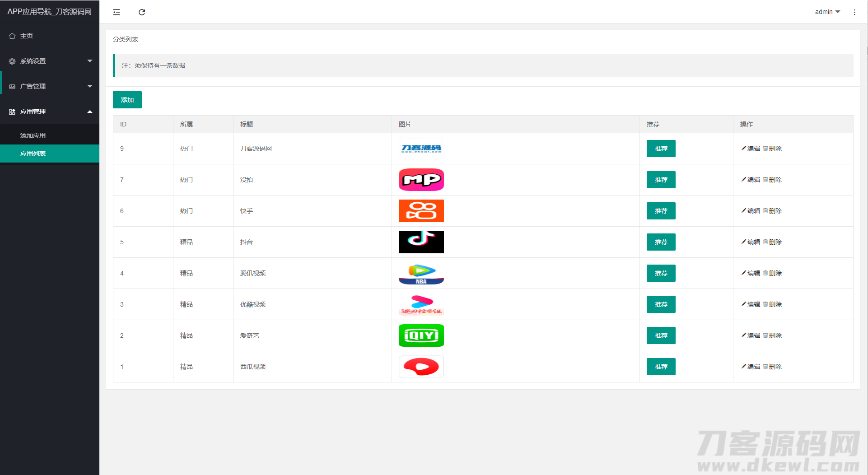Click 编辑 link for 优酷视频

[753, 304]
